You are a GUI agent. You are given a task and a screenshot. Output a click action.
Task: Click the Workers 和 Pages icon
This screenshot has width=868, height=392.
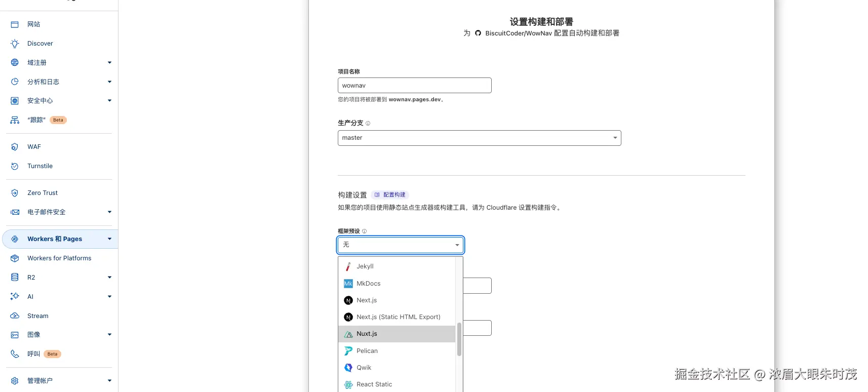(x=15, y=239)
